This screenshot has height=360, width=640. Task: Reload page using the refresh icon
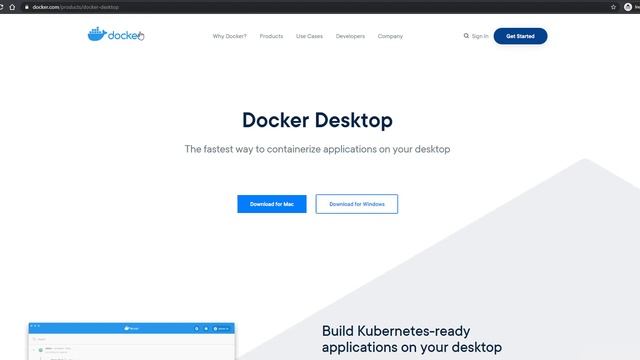tap(1, 7)
